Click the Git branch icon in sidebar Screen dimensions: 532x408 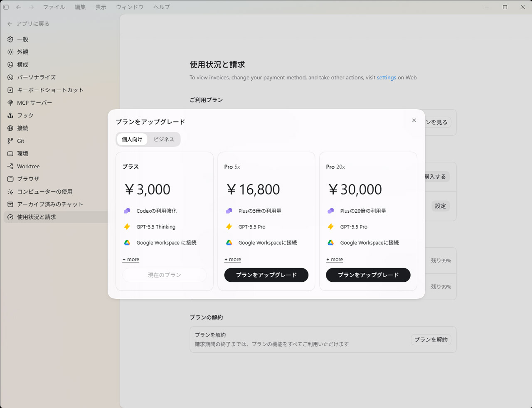pyautogui.click(x=10, y=141)
